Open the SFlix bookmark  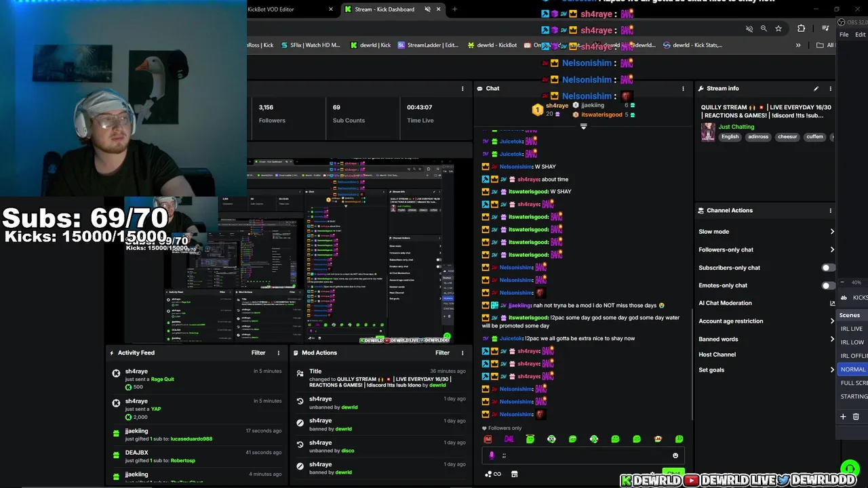tap(310, 45)
